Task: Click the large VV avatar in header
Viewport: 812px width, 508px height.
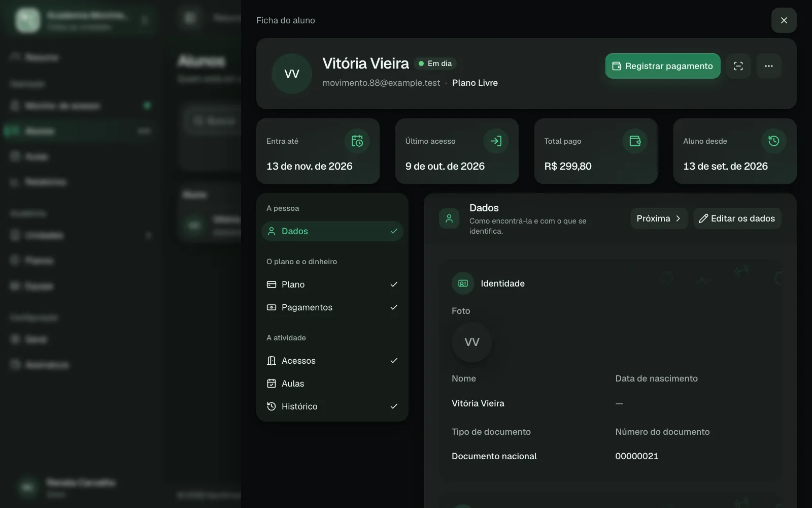Action: coord(292,74)
